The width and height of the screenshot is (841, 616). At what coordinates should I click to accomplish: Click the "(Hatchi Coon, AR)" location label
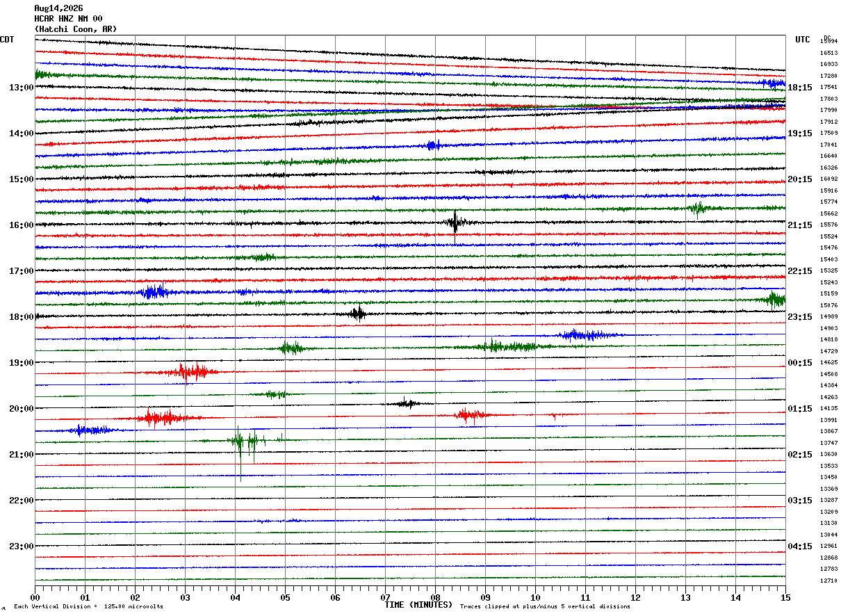pos(76,29)
